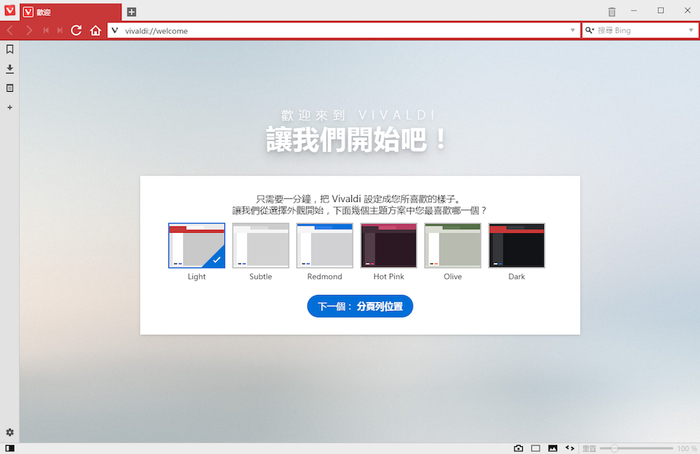Click the rewind navigation button
700x454 pixels.
pos(46,30)
